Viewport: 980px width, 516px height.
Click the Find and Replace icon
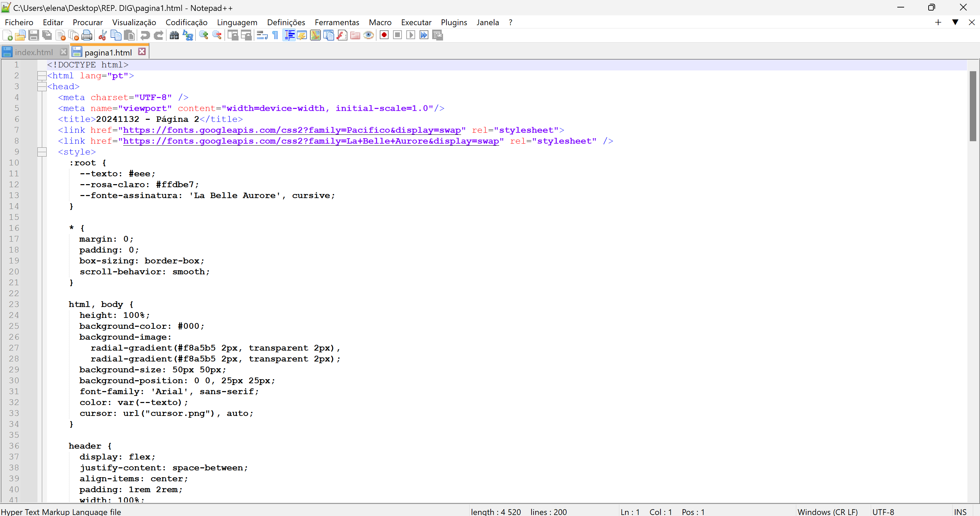(x=188, y=35)
